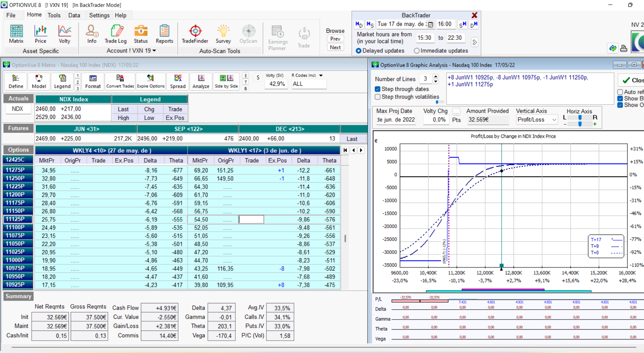This screenshot has height=353, width=644.
Task: Increase the Number of Lines stepper
Action: [436, 76]
